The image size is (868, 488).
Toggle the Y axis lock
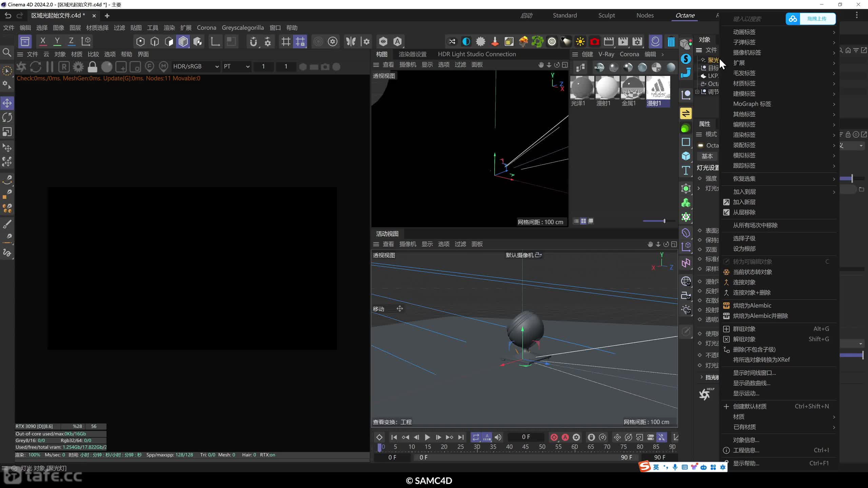57,41
